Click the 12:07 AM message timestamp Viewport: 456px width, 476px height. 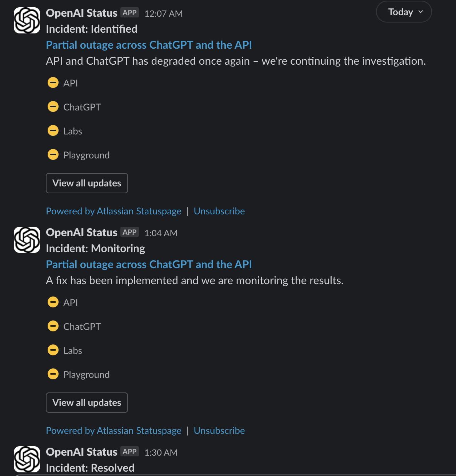163,14
